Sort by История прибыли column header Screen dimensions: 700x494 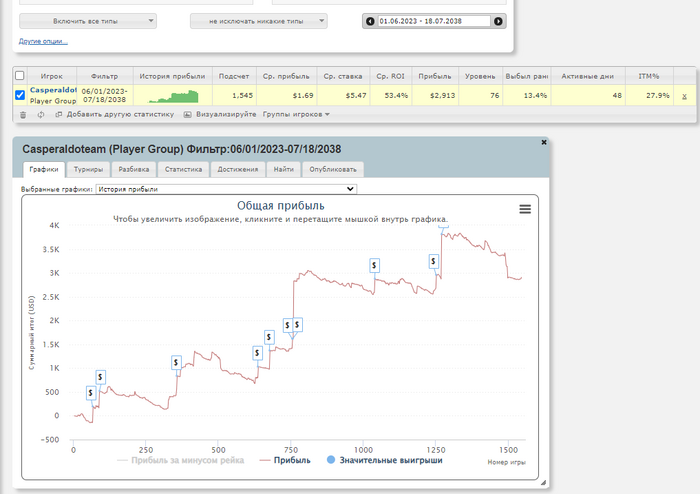(x=172, y=76)
